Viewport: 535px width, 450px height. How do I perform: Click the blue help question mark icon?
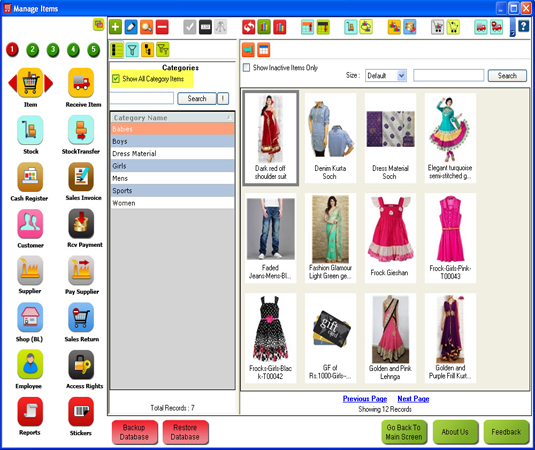pyautogui.click(x=523, y=26)
